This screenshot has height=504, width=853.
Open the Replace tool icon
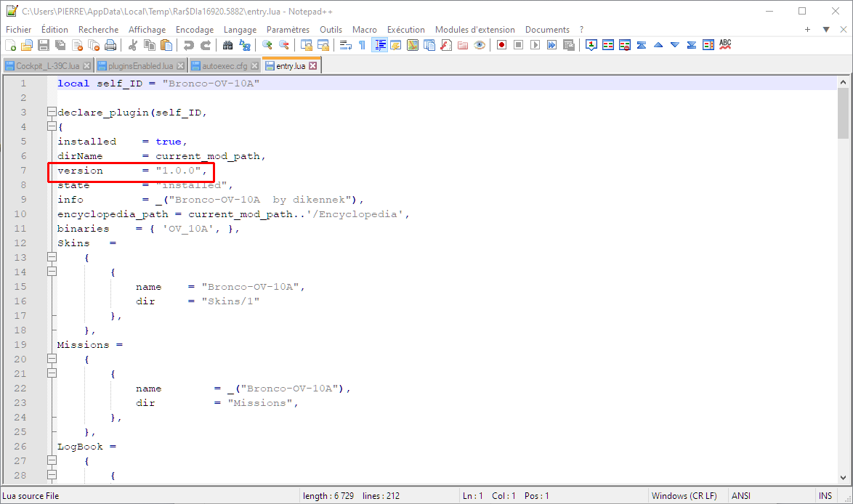click(x=245, y=45)
